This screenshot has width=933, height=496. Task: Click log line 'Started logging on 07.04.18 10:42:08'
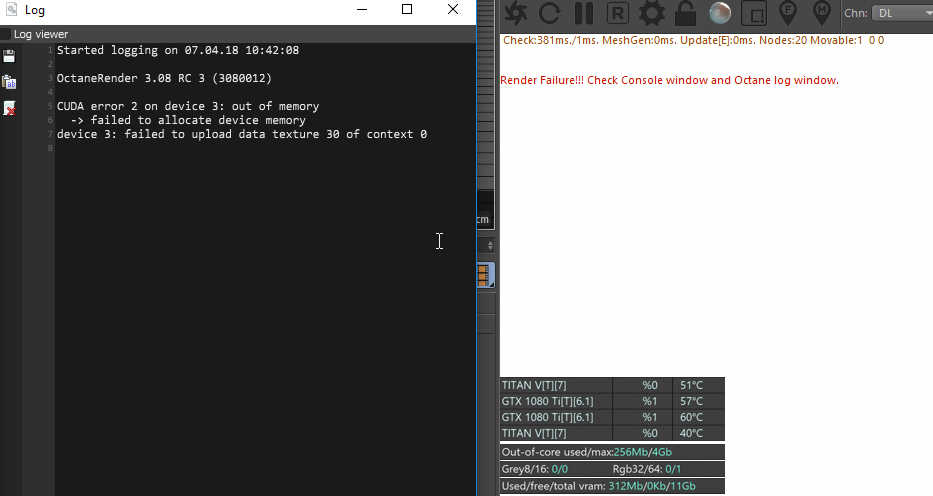(178, 50)
